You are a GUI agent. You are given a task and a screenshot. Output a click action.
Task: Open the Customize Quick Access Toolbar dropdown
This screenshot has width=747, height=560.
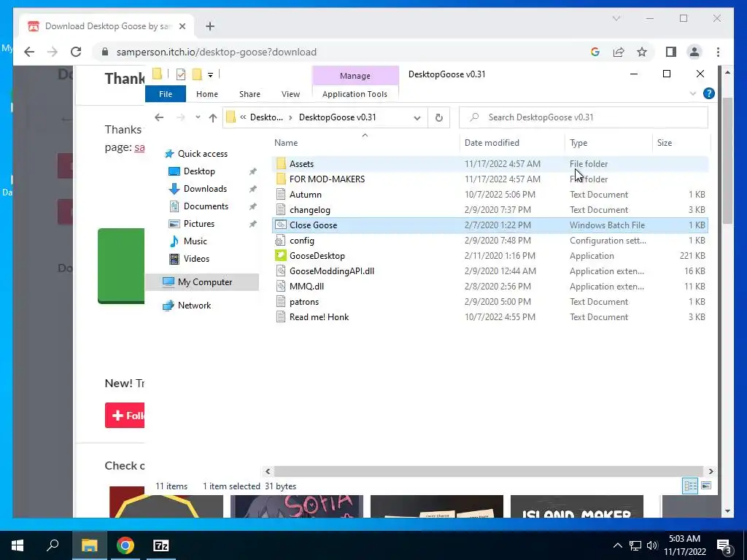210,75
